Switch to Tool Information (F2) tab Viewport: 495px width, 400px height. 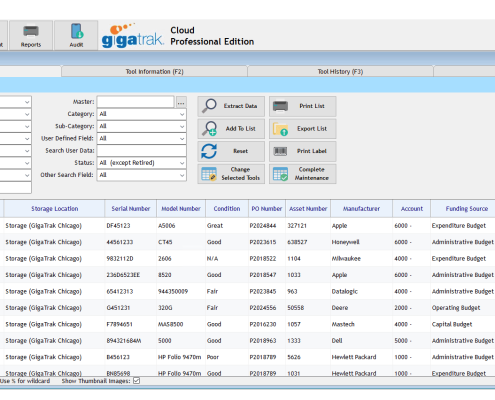(x=154, y=71)
